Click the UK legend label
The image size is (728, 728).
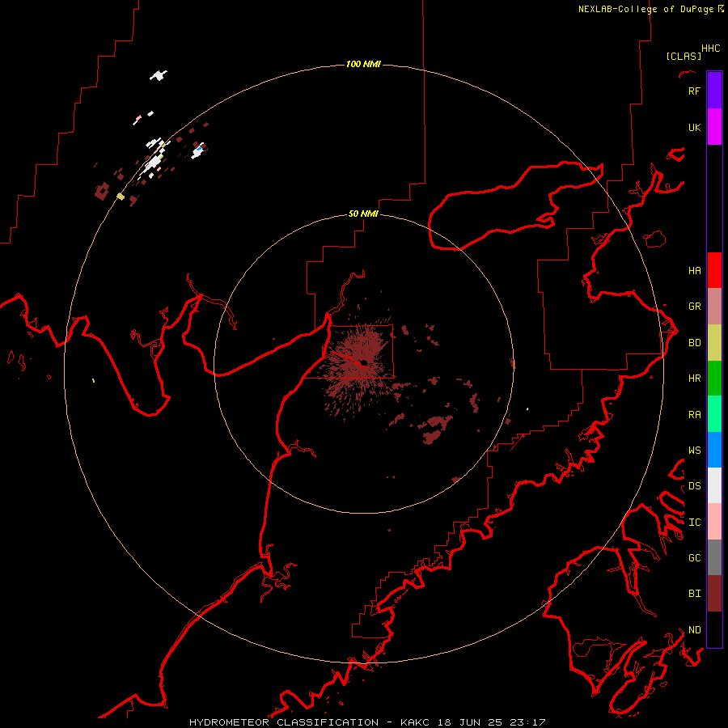coord(694,127)
